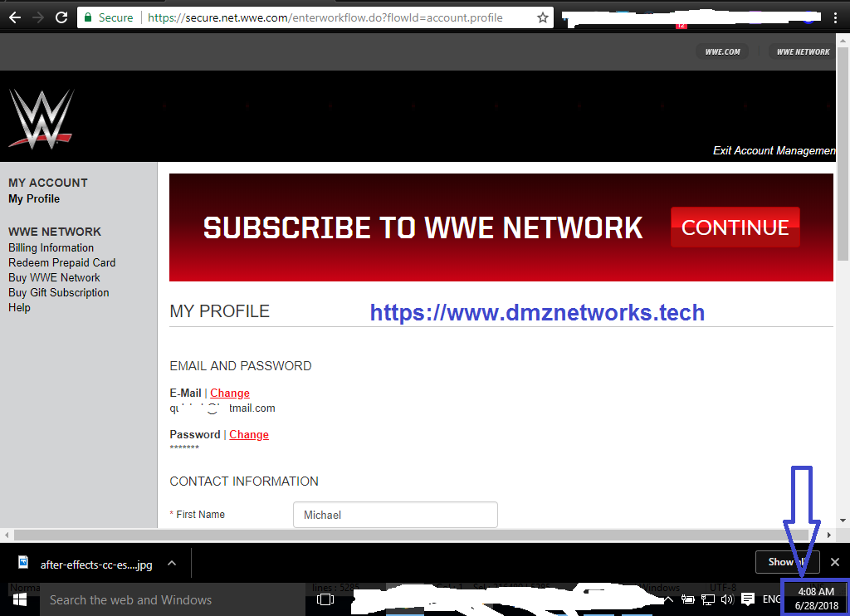
Task: Go to WWE NETWORK top link
Action: pyautogui.click(x=803, y=52)
